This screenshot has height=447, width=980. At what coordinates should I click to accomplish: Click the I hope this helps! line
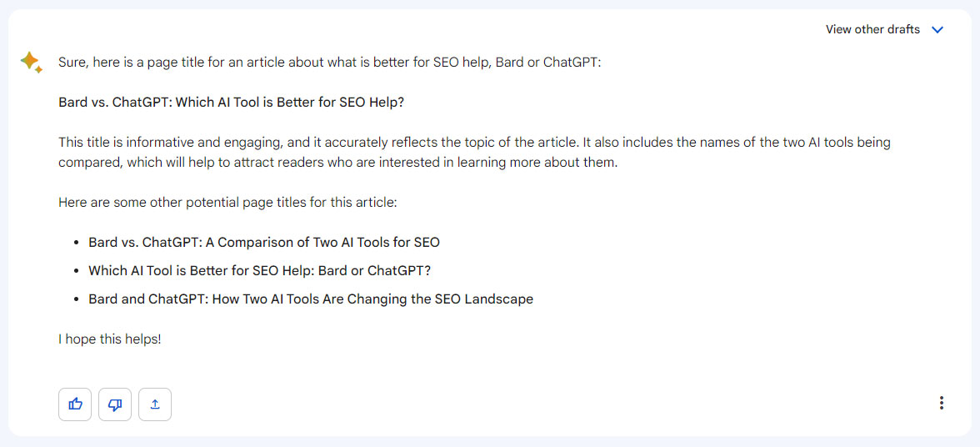coord(110,340)
